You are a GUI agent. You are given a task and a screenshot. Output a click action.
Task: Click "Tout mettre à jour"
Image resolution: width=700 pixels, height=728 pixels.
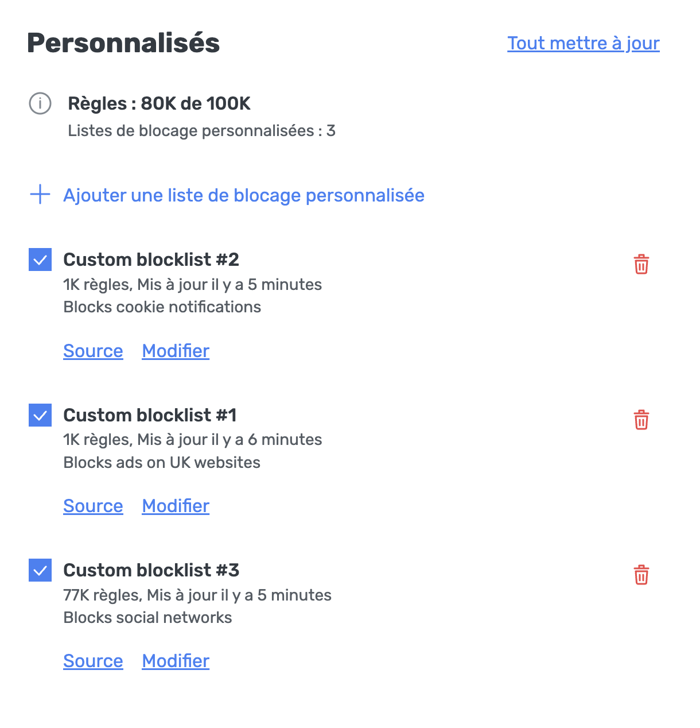(x=583, y=43)
